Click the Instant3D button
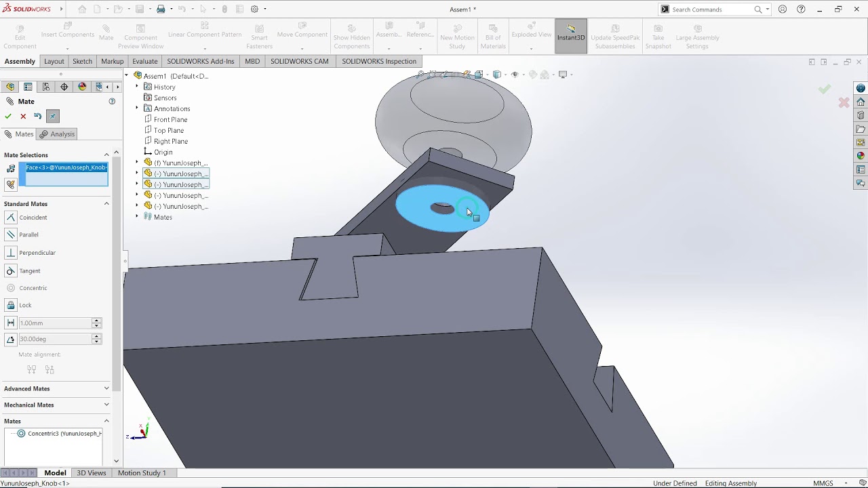868x488 pixels. point(571,36)
